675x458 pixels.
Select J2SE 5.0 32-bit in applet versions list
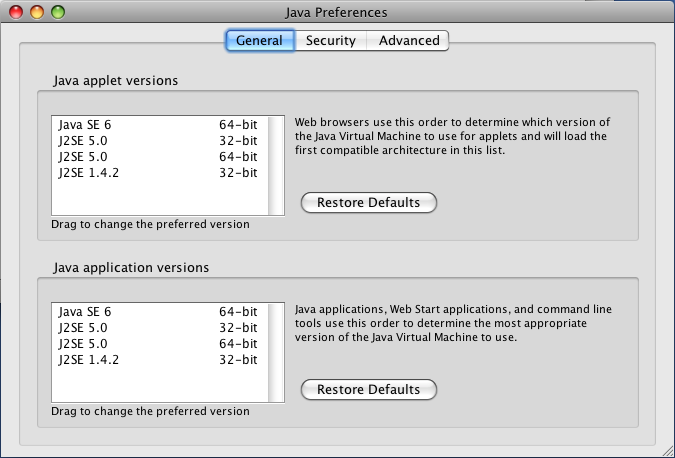coord(160,141)
